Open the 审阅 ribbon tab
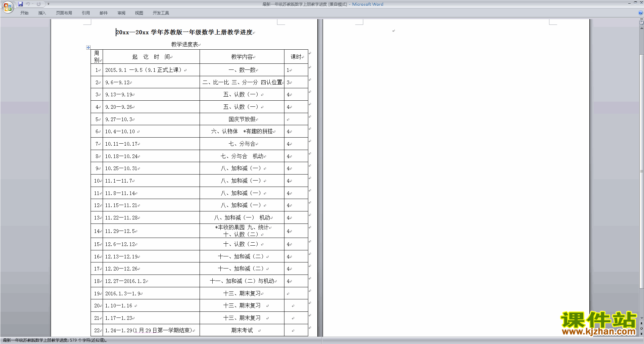644x344 pixels. (121, 13)
